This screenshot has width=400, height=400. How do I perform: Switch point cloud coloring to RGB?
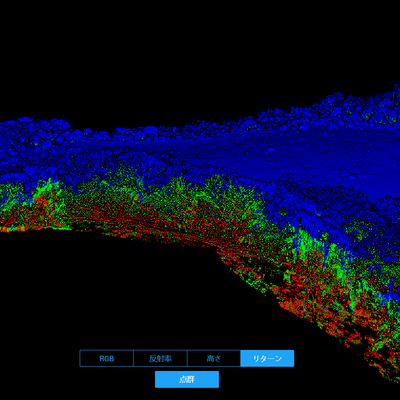coord(107,359)
